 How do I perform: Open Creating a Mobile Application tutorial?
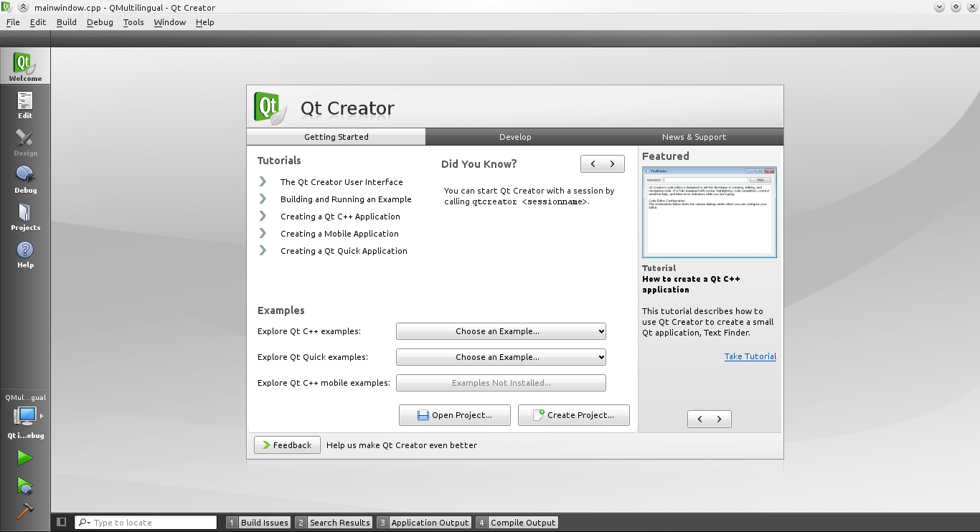coord(339,234)
